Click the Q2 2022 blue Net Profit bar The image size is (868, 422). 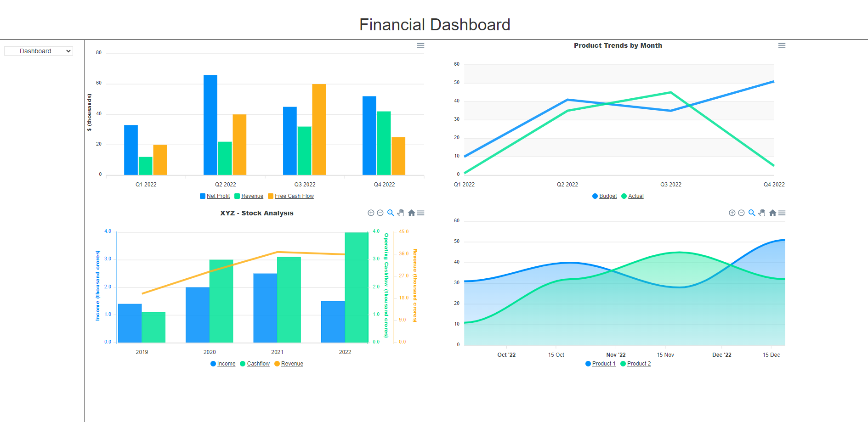210,125
